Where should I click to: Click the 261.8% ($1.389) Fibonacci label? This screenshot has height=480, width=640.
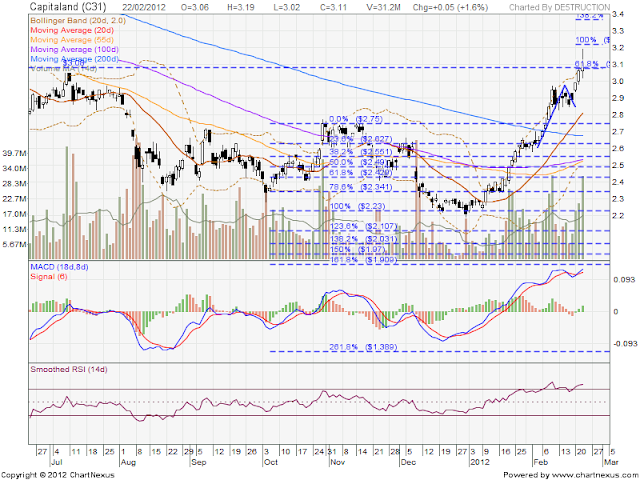(x=363, y=347)
